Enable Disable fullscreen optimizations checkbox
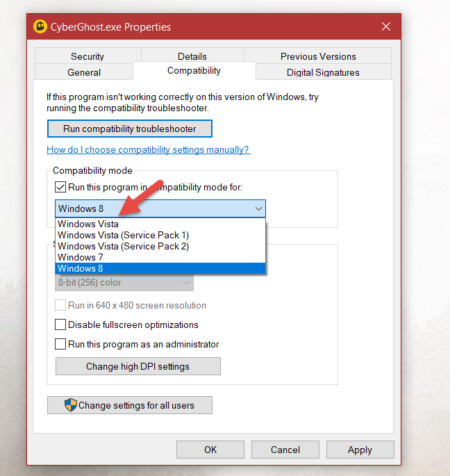 (x=60, y=325)
